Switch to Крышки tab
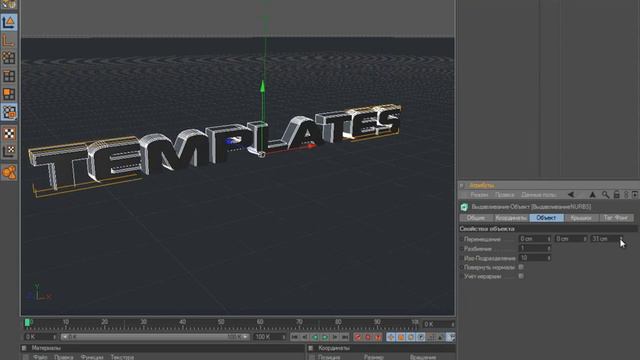 point(581,218)
